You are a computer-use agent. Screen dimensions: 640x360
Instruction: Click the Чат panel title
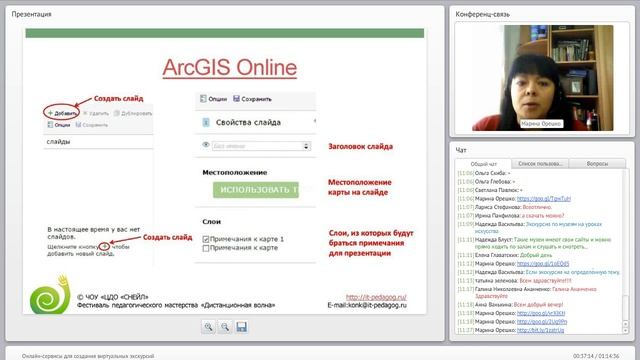[461, 150]
